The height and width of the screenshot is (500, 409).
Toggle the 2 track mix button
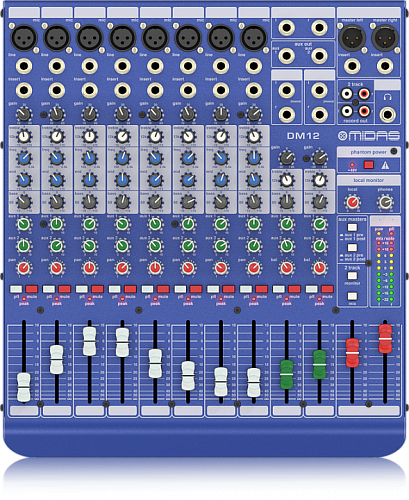click(x=352, y=296)
